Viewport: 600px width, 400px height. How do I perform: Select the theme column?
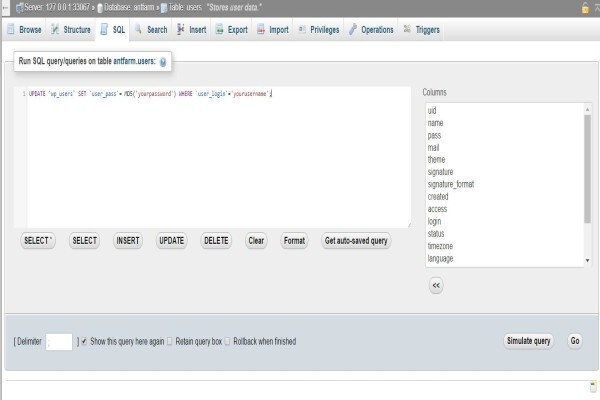point(505,160)
